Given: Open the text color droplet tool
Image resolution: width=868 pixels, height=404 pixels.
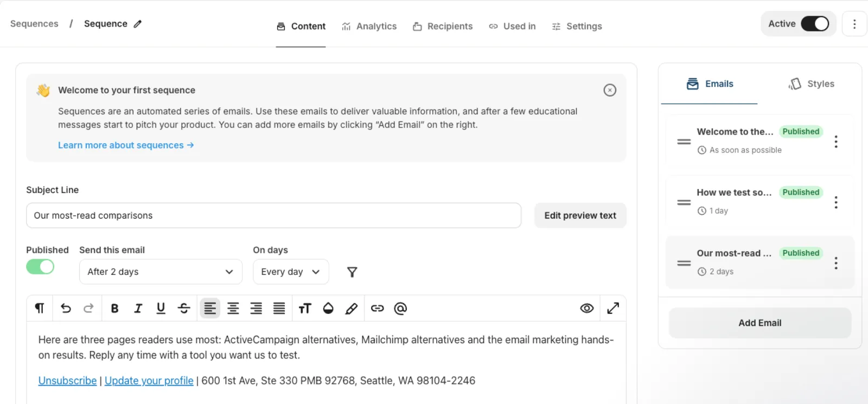Looking at the screenshot, I should pyautogui.click(x=328, y=309).
